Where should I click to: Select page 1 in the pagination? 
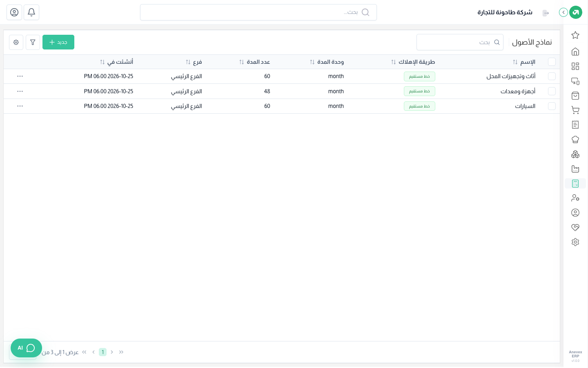102,352
